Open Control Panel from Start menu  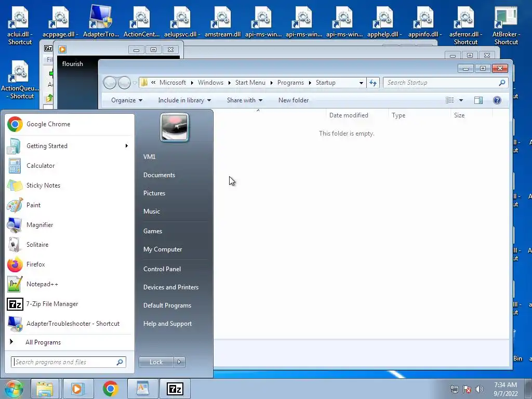tap(162, 269)
